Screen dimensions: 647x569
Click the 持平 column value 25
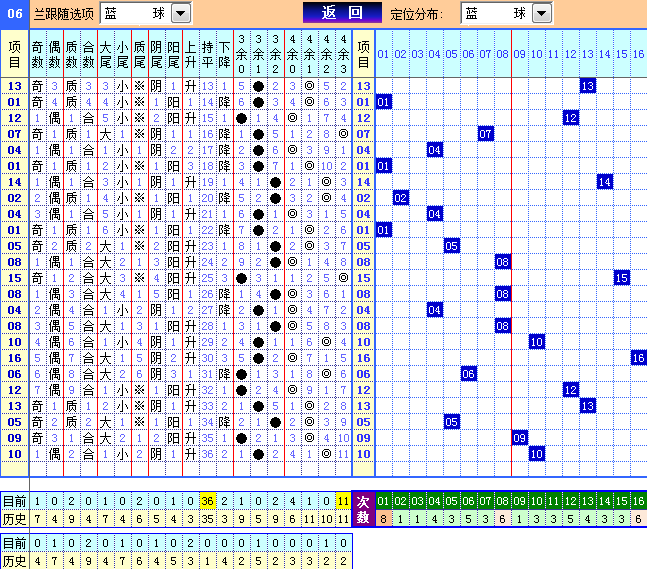point(208,278)
